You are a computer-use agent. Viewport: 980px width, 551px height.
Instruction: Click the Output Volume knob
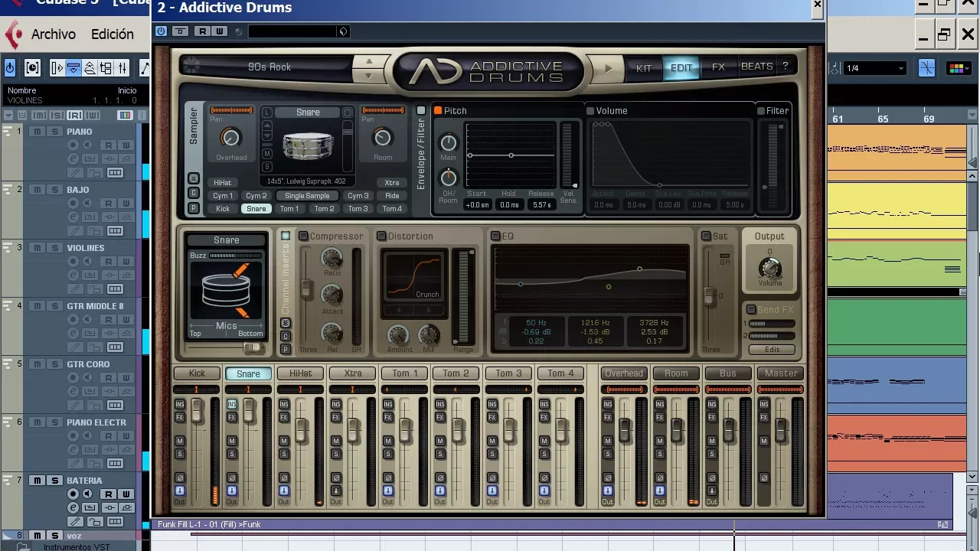click(770, 268)
